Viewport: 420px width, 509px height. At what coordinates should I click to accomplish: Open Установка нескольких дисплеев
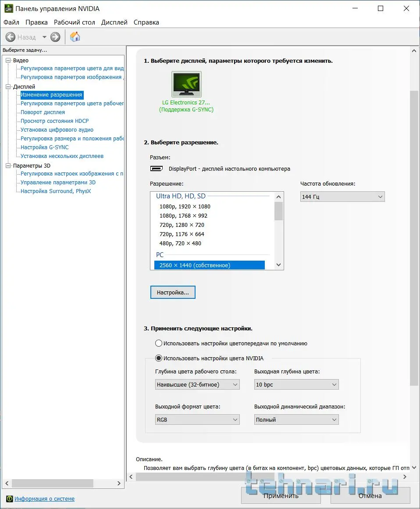[x=62, y=156]
